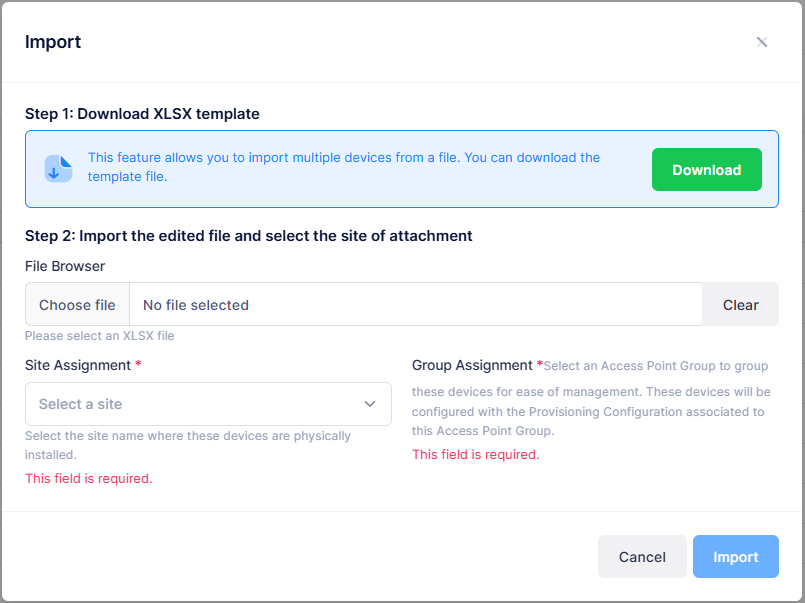Screen dimensions: 805x603
Task: Open the 'Select a site' dropdown
Action: click(190, 404)
